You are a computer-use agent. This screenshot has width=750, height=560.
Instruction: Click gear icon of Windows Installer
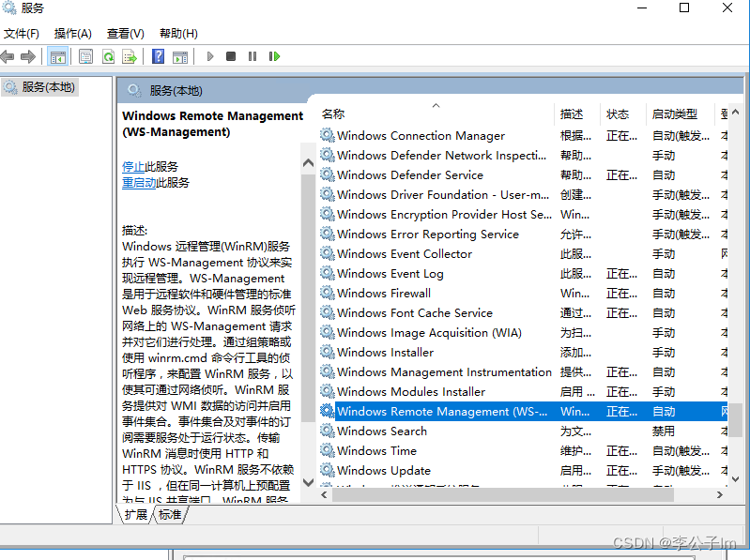point(328,352)
